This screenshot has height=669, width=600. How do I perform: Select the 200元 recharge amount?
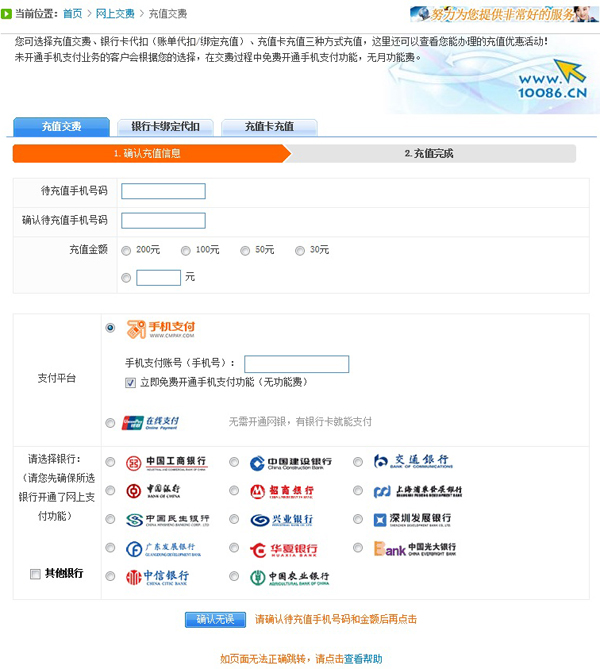click(x=126, y=251)
